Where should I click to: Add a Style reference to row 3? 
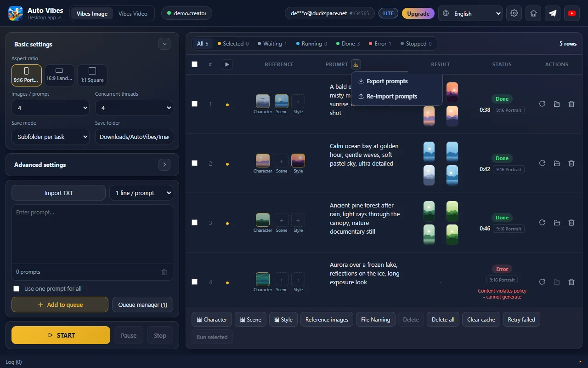pyautogui.click(x=298, y=220)
